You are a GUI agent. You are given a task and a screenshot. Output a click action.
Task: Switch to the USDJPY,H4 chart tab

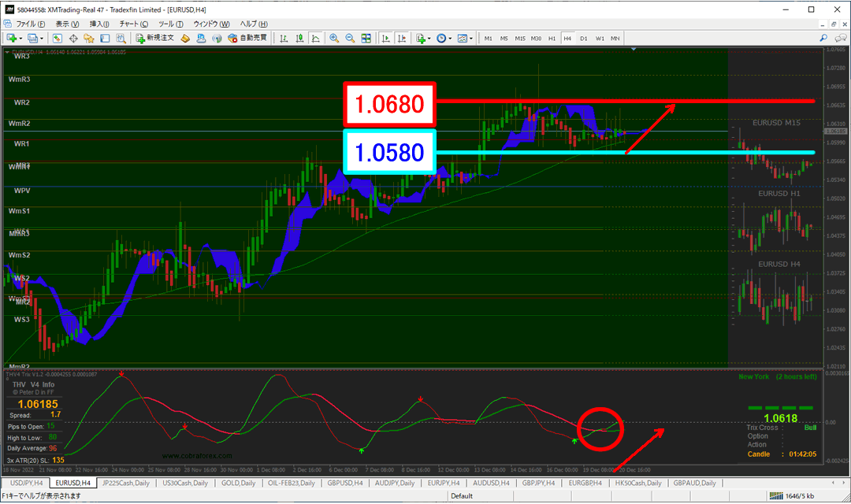(26, 483)
